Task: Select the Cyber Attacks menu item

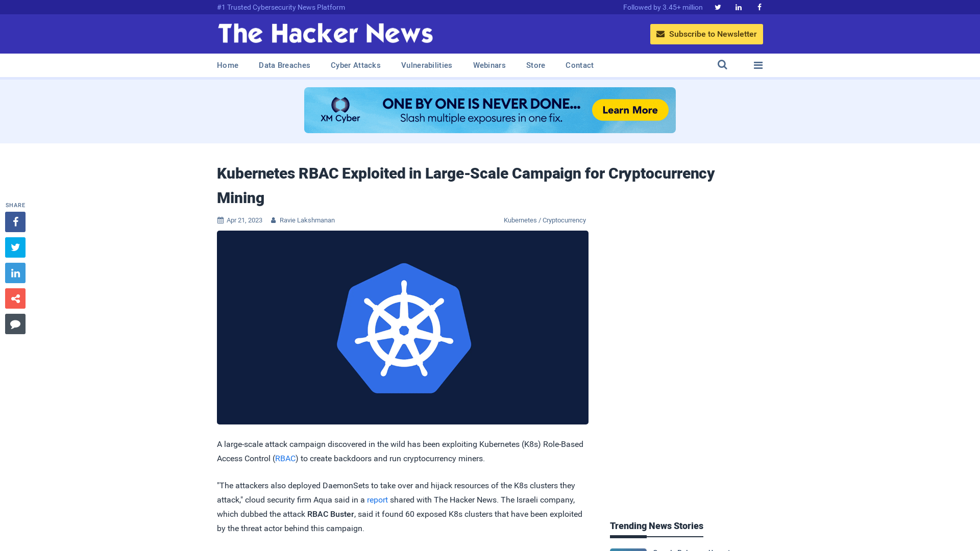Action: click(x=355, y=65)
